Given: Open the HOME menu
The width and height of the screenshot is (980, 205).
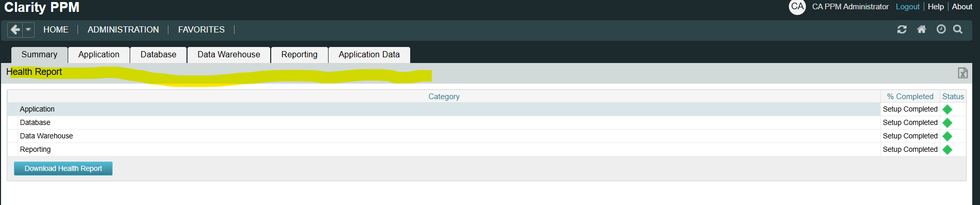Looking at the screenshot, I should click(x=56, y=30).
